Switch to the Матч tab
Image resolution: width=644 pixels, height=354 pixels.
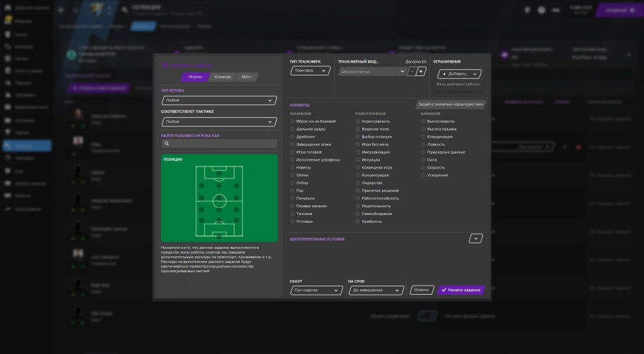[246, 77]
